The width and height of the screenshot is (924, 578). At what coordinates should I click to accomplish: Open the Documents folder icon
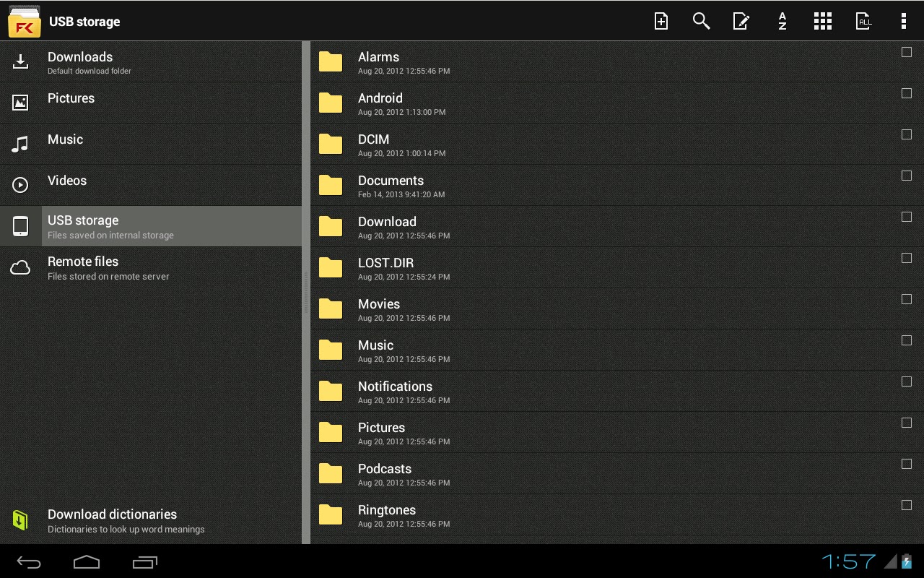coord(330,186)
